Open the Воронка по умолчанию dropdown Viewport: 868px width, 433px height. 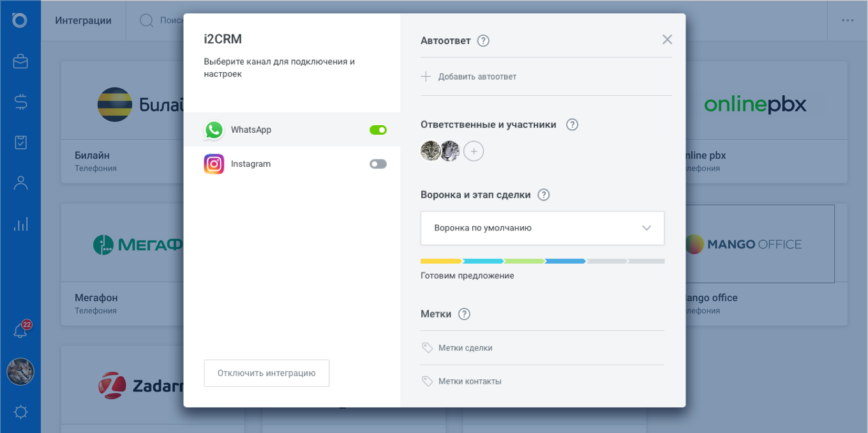pyautogui.click(x=542, y=228)
